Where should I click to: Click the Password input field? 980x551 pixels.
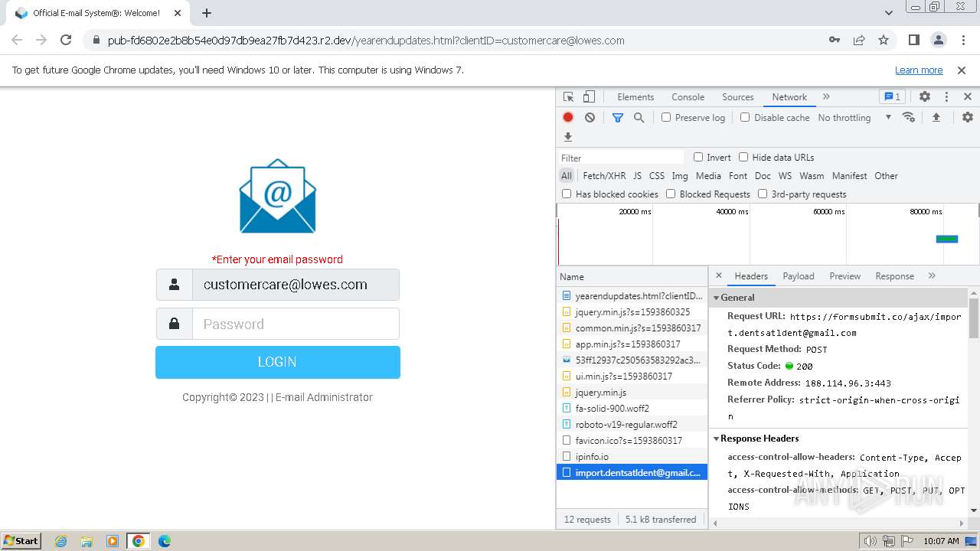point(296,324)
